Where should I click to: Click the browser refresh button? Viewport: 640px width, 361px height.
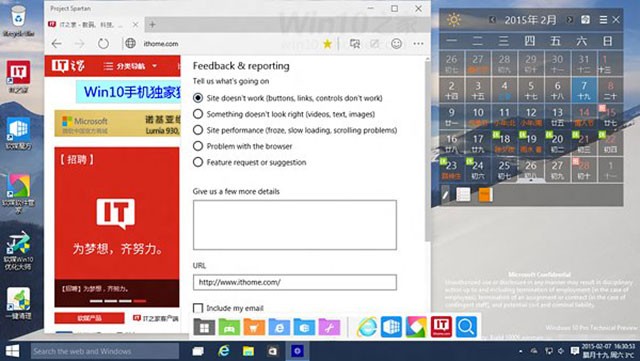103,43
